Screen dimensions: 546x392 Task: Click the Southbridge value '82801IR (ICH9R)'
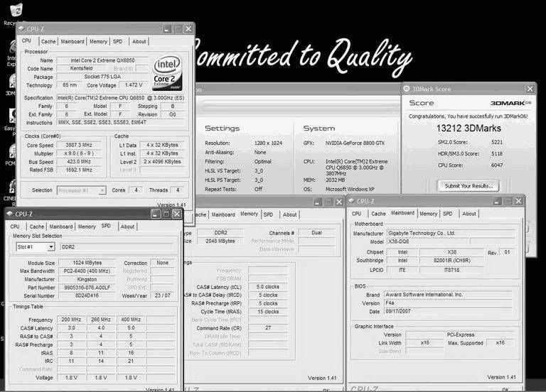(451, 261)
